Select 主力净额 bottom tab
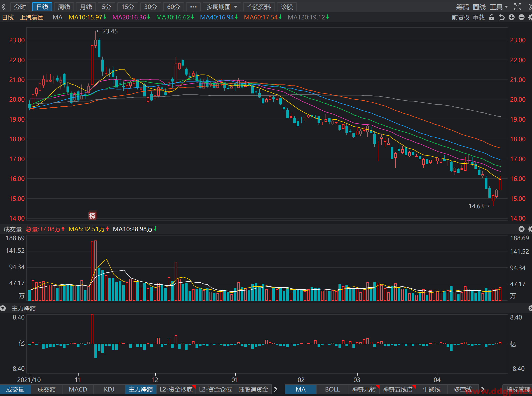The width and height of the screenshot is (532, 396). 141,389
